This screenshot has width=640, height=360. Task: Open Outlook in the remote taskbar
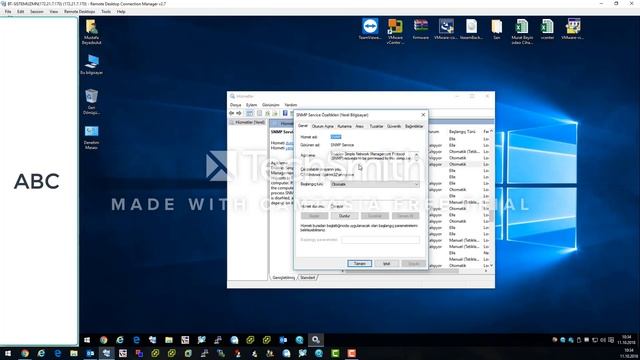click(283, 340)
